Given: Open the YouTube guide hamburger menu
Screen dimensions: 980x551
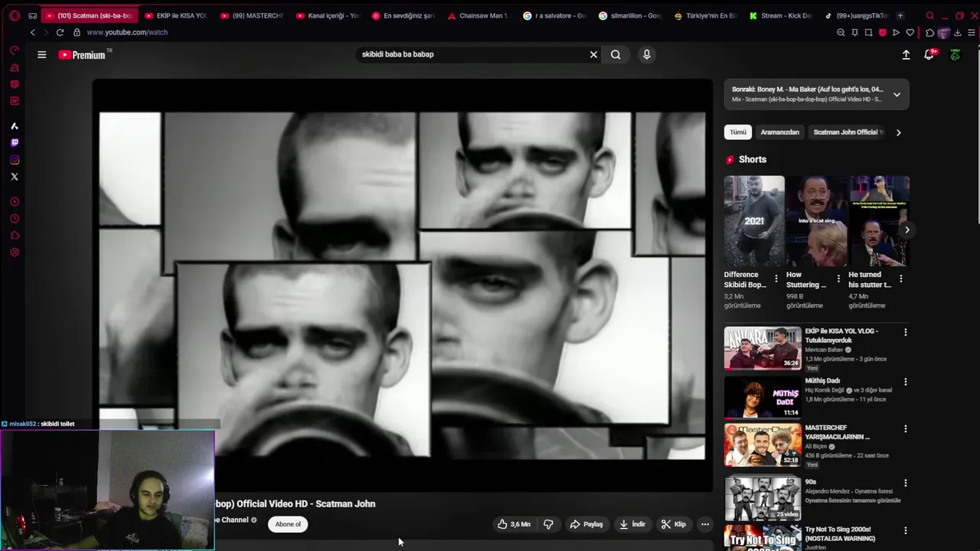Looking at the screenshot, I should coord(42,54).
